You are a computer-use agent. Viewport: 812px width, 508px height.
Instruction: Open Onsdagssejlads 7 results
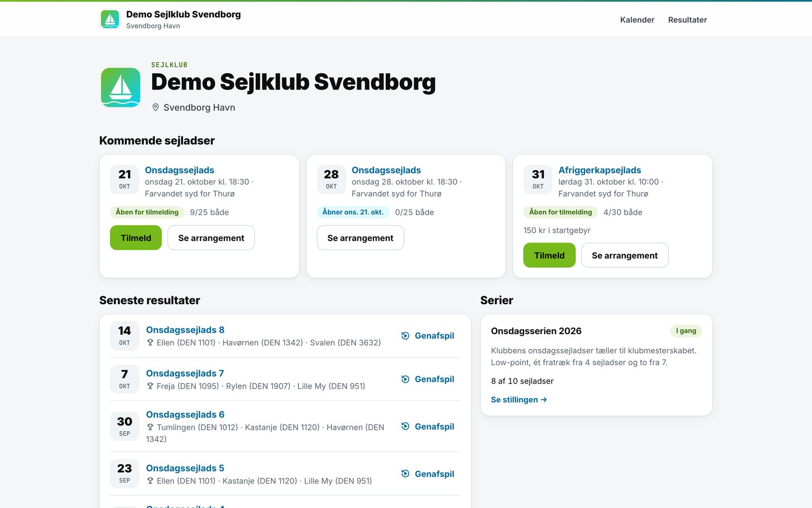185,373
